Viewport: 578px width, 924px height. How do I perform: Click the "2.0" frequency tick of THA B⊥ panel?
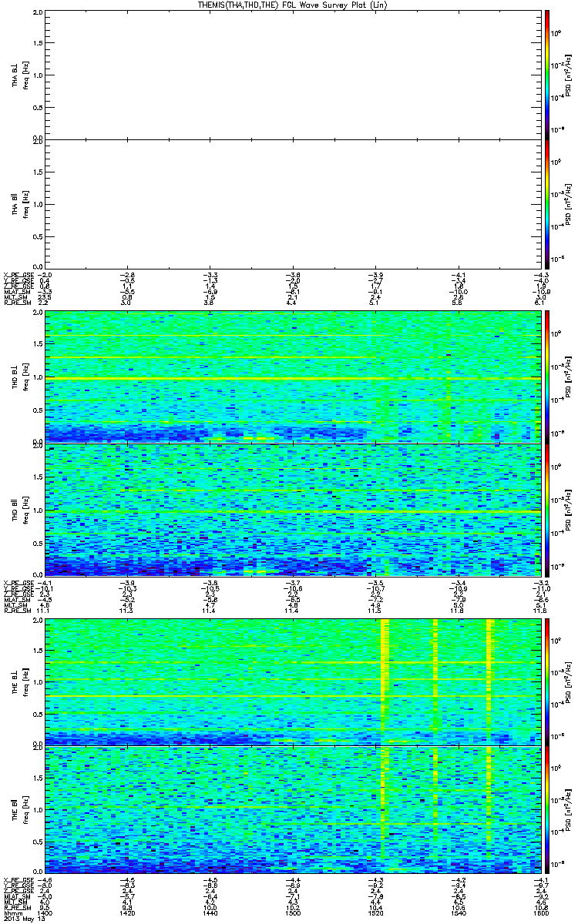(38, 13)
